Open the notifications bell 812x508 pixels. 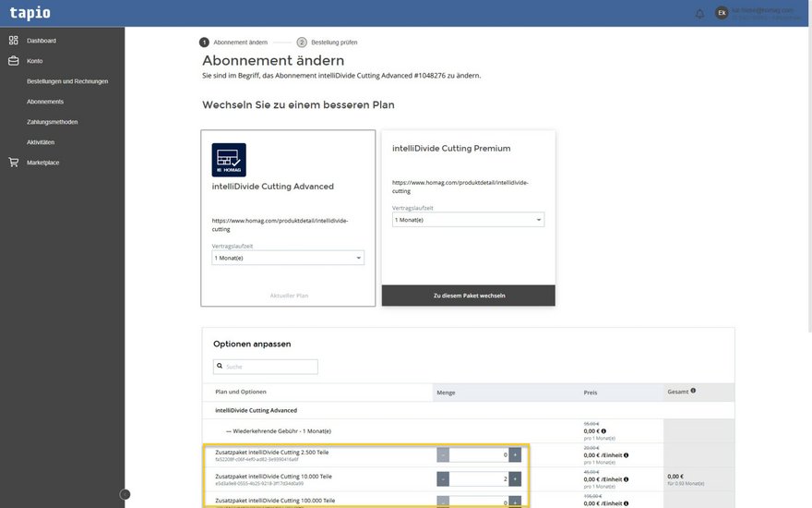tap(699, 14)
